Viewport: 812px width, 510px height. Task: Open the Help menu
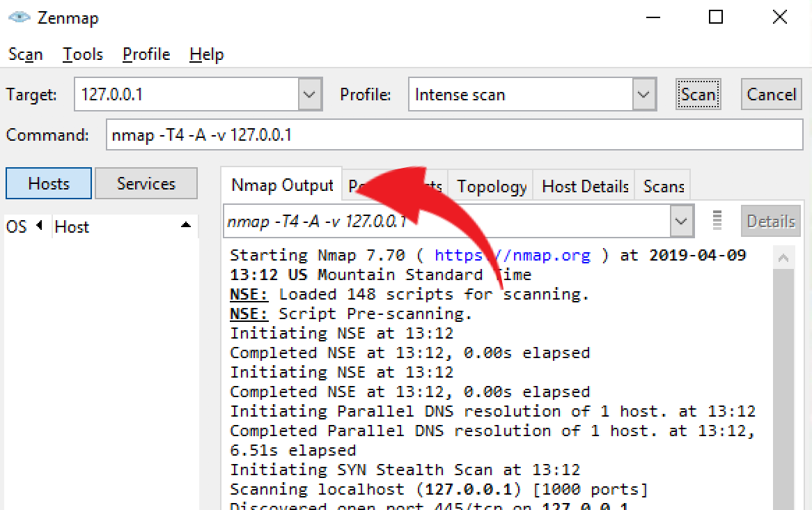tap(206, 54)
